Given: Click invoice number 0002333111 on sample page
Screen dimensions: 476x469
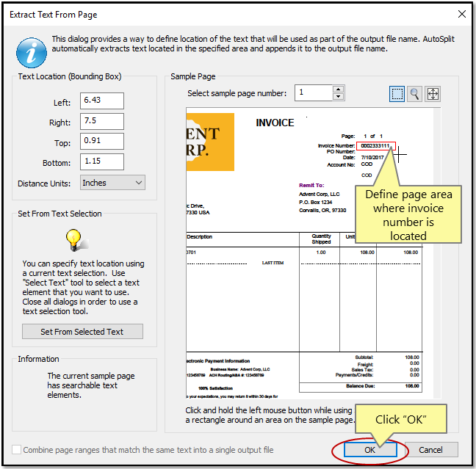Looking at the screenshot, I should pos(375,146).
